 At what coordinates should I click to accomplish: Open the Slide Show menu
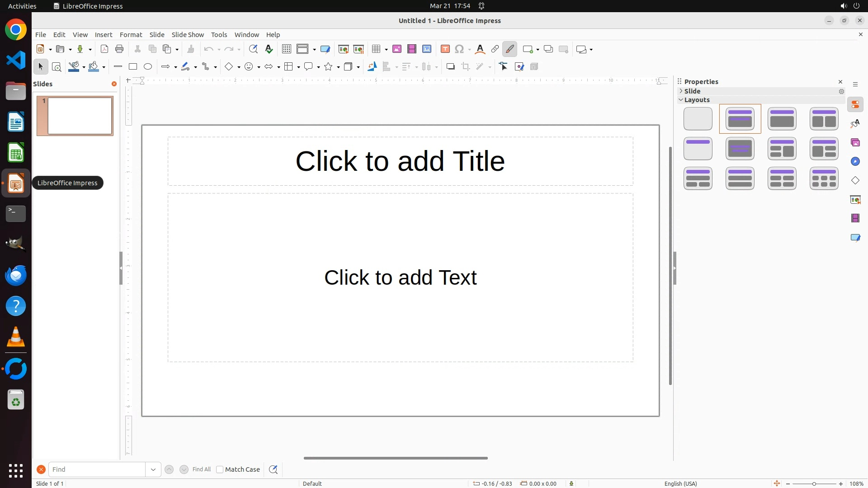point(188,35)
